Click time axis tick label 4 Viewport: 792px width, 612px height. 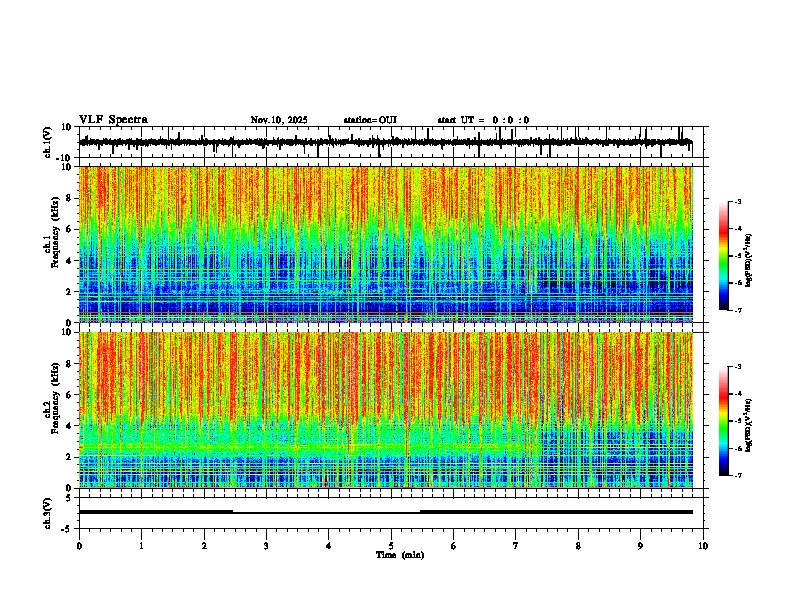tap(329, 546)
